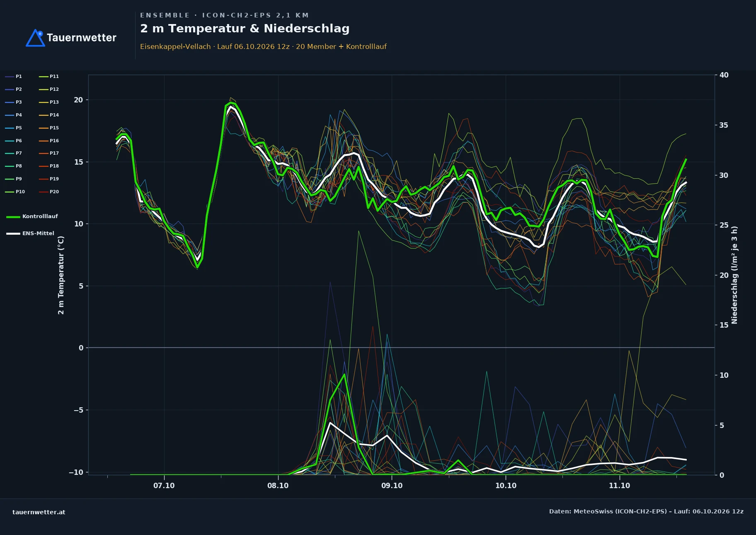Toggle the P1 legend entry
Screen dimensions: 756x535
[x=14, y=76]
